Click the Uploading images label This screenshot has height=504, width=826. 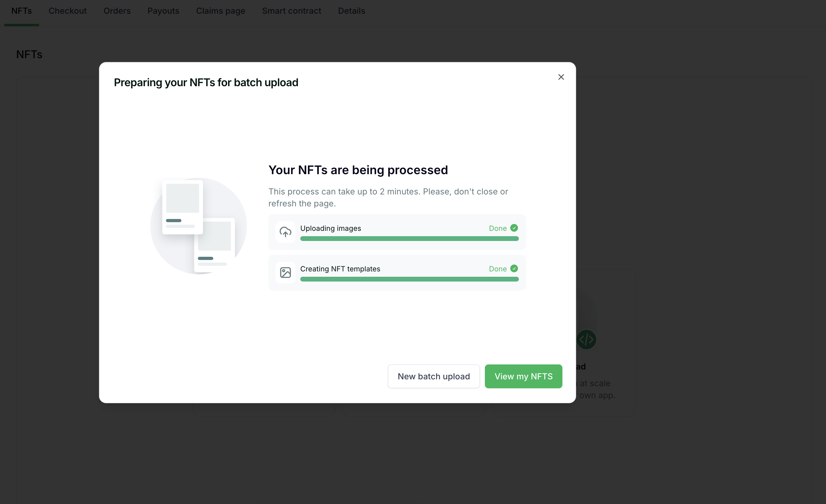pyautogui.click(x=330, y=228)
